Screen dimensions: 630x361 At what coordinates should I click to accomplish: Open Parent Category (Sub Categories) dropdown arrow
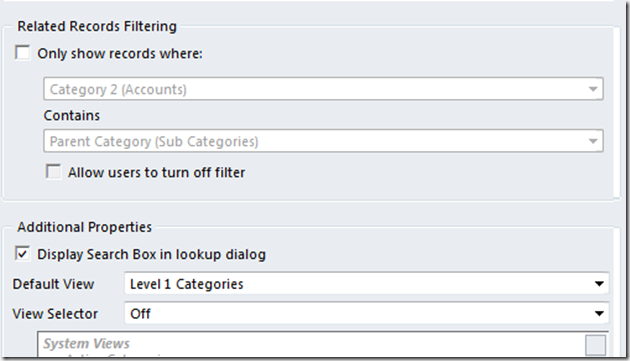click(593, 141)
